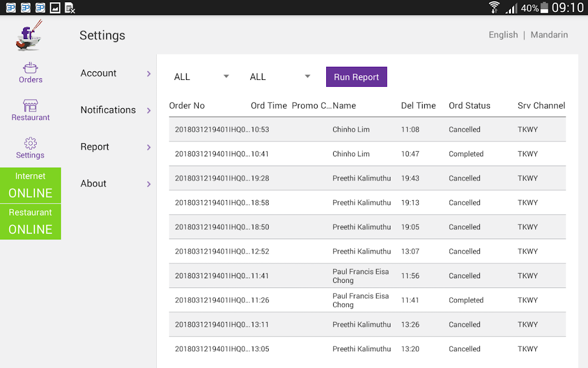Tap the spreadsheet notification icon in status bar
Viewport: 588px width, 368px height.
pyautogui.click(x=69, y=7)
